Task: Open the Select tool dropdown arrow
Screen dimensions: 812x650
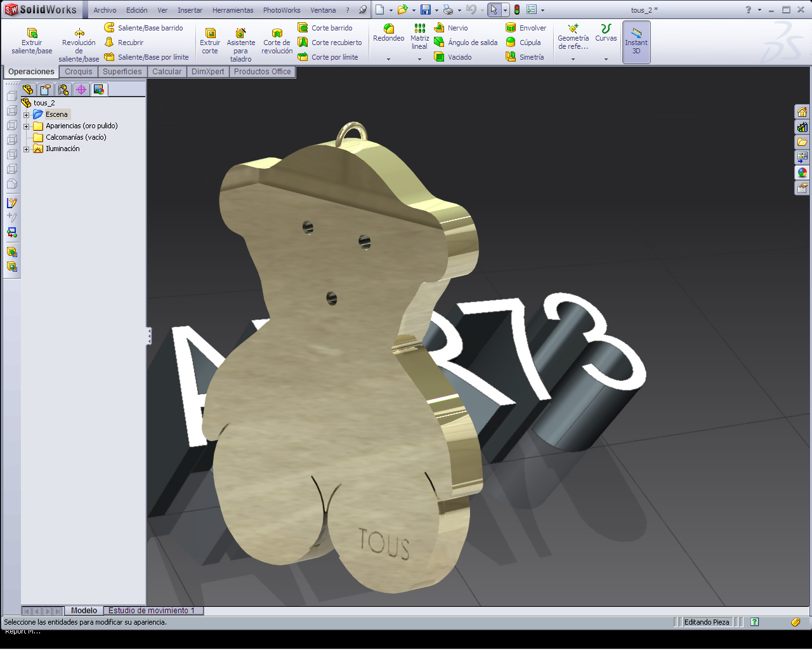Action: [506, 10]
